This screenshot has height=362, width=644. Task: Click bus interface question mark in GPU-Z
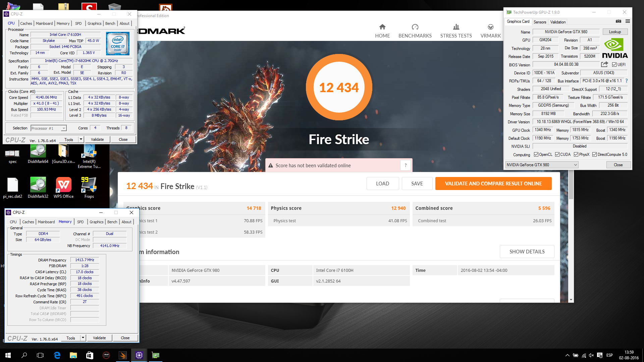pos(626,81)
